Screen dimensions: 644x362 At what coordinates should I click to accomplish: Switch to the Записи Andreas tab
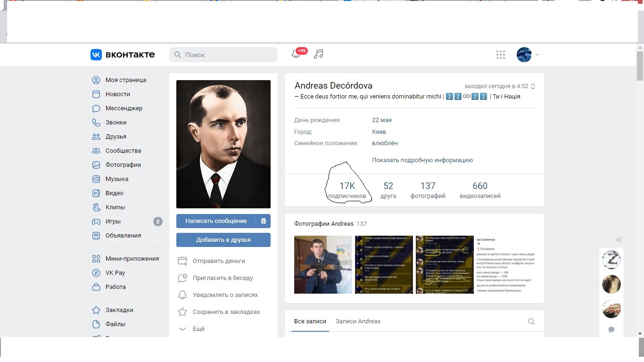[x=358, y=321]
